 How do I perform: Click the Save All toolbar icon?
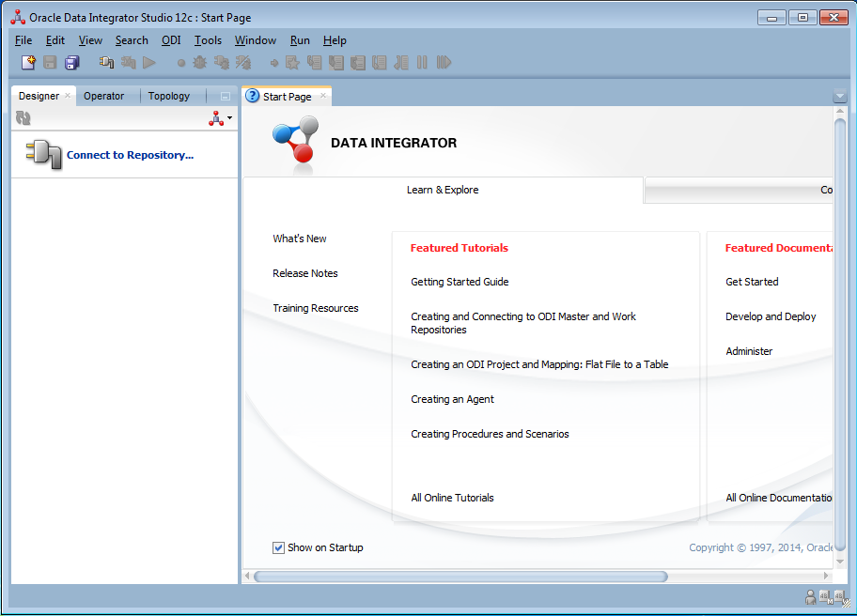[x=71, y=62]
